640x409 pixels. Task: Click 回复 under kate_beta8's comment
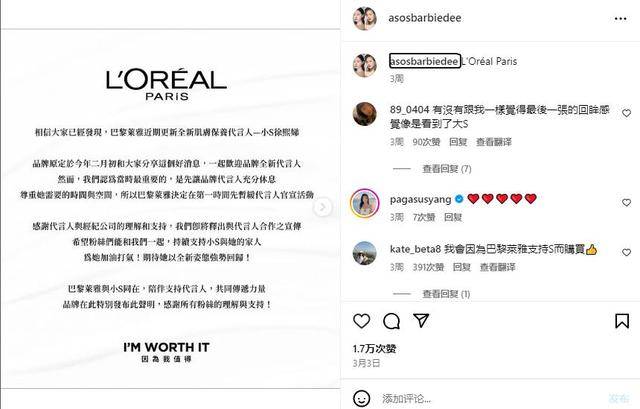tap(462, 267)
